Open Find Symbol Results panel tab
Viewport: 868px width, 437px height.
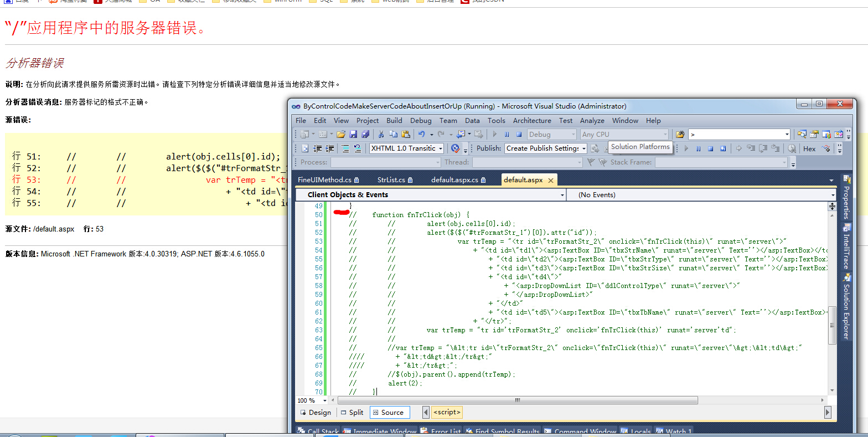click(x=503, y=431)
